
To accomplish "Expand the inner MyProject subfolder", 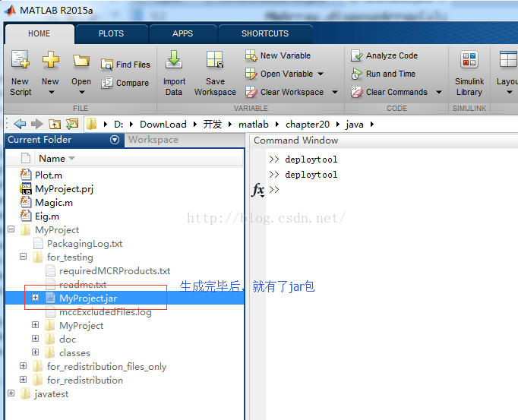I will 36,325.
